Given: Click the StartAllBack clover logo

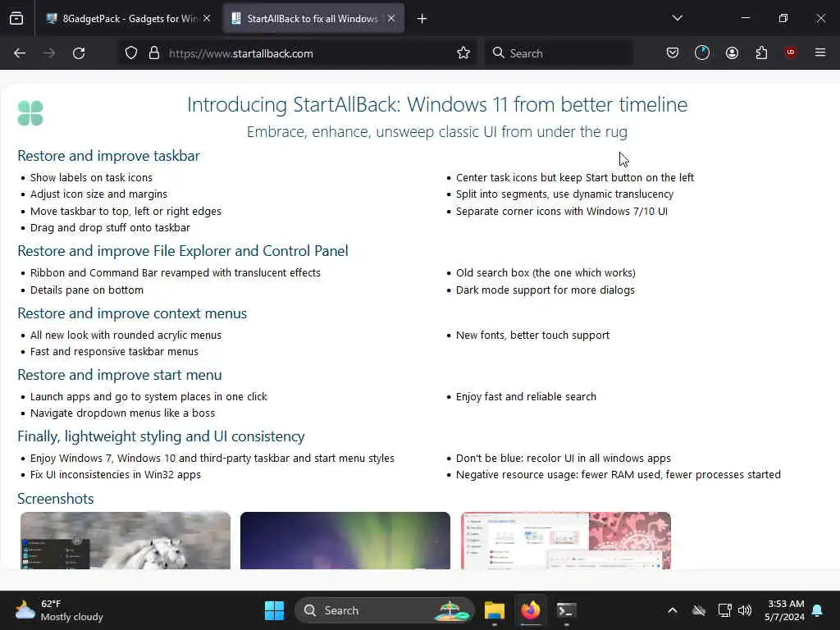Looking at the screenshot, I should tap(30, 113).
